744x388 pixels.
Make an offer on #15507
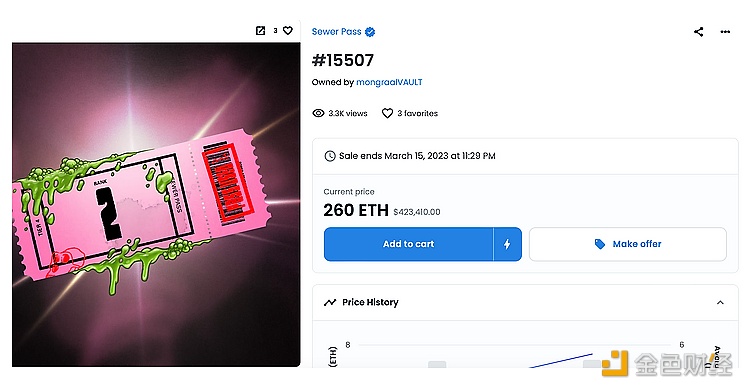[x=628, y=244]
